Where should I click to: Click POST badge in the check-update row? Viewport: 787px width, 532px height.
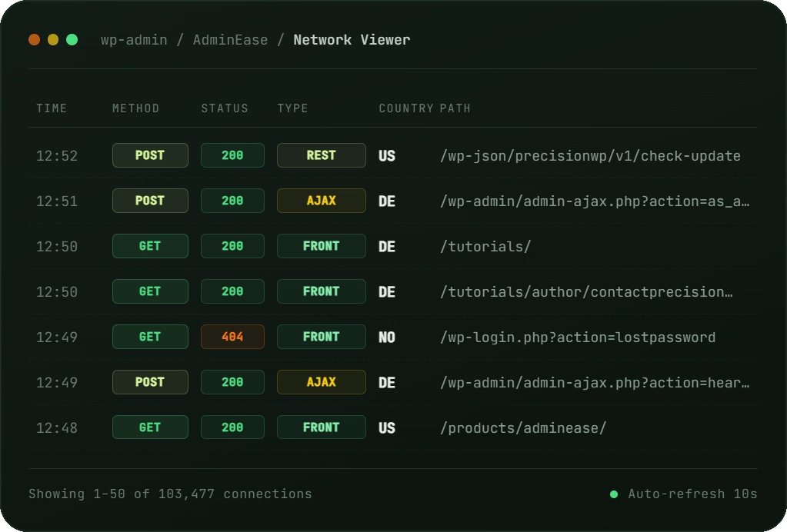(x=150, y=155)
